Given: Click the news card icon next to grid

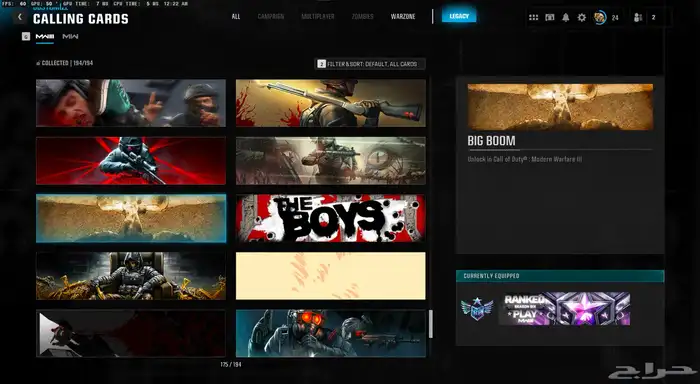Looking at the screenshot, I should [x=550, y=17].
